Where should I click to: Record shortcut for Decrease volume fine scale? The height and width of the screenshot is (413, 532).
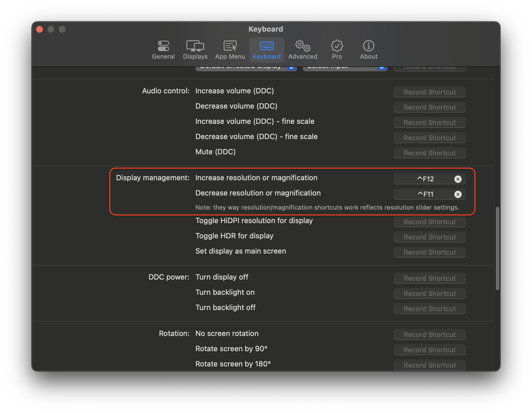click(429, 138)
